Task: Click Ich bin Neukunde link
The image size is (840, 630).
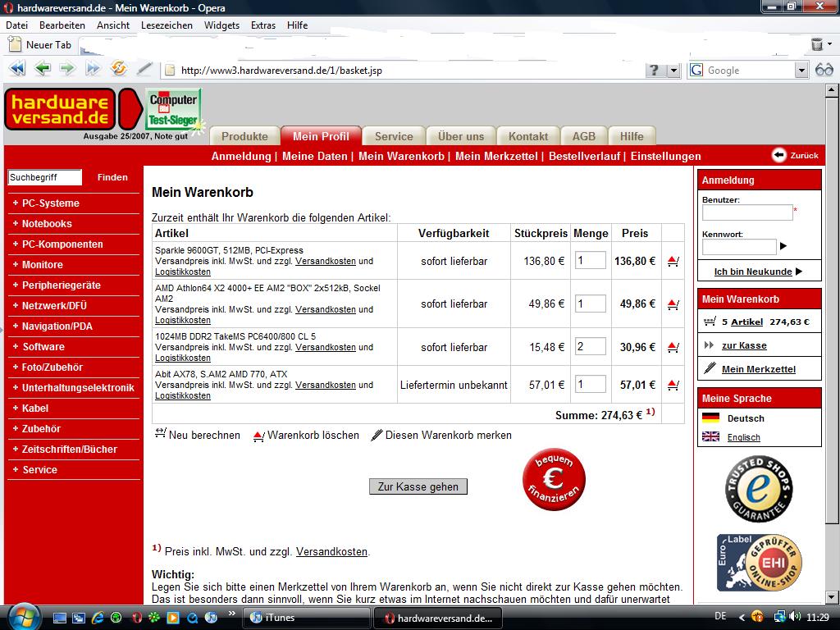Action: pyautogui.click(x=753, y=272)
